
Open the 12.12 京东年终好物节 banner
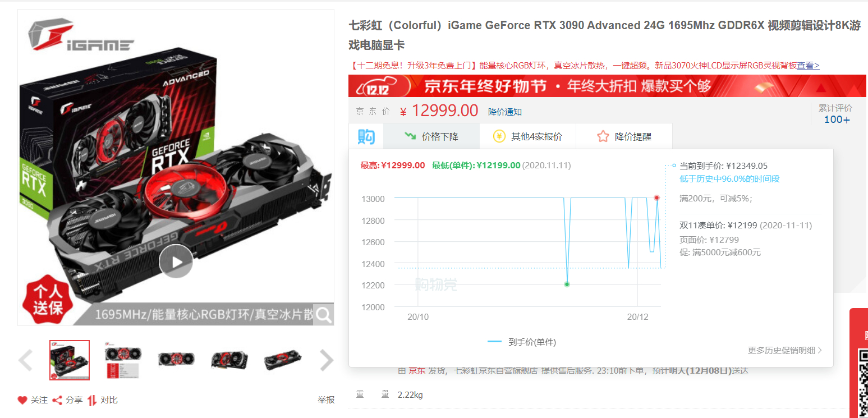point(607,86)
